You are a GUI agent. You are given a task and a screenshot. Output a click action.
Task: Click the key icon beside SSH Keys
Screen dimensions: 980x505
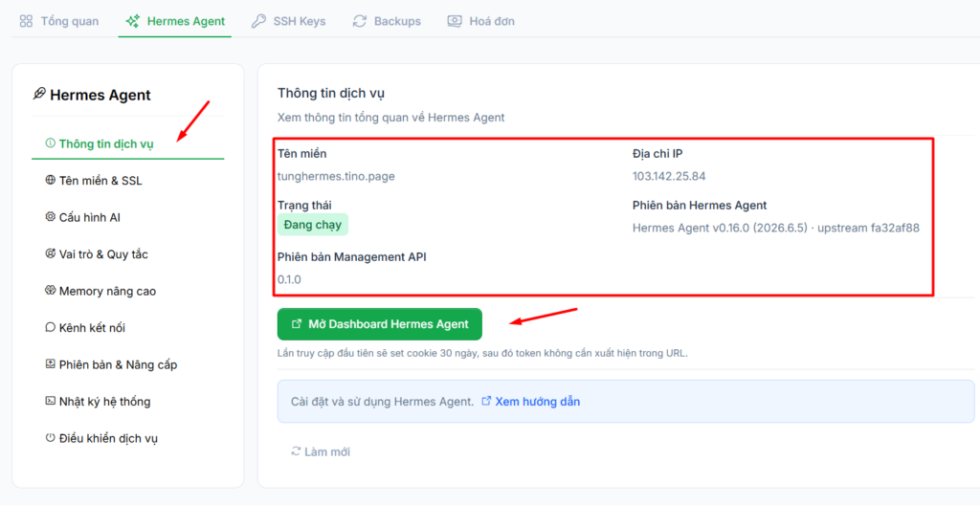[x=258, y=21]
